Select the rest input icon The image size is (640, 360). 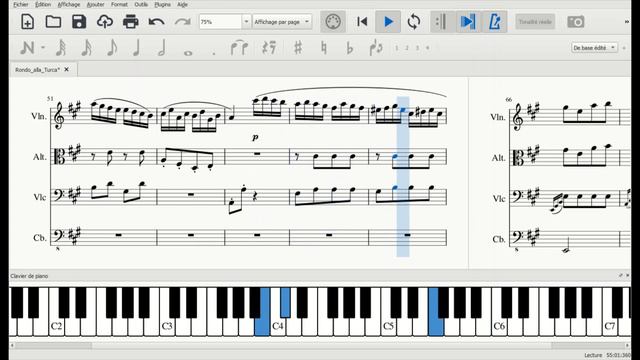269,48
